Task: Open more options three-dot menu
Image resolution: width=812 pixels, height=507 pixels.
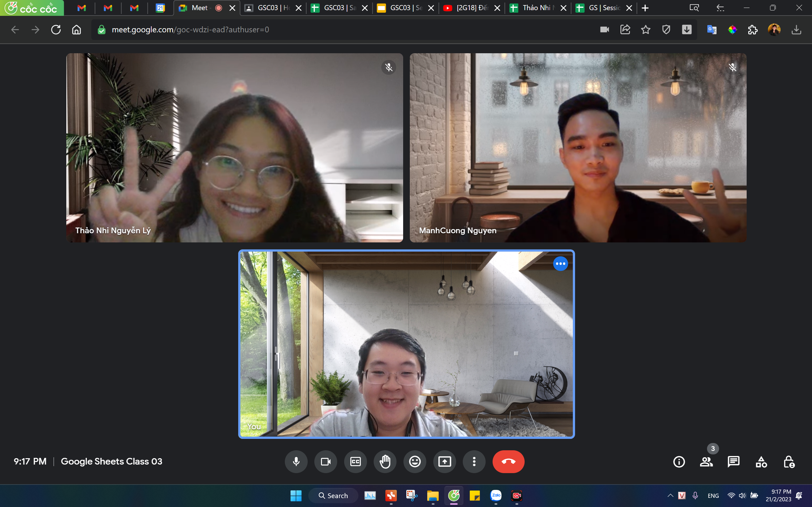Action: click(474, 462)
